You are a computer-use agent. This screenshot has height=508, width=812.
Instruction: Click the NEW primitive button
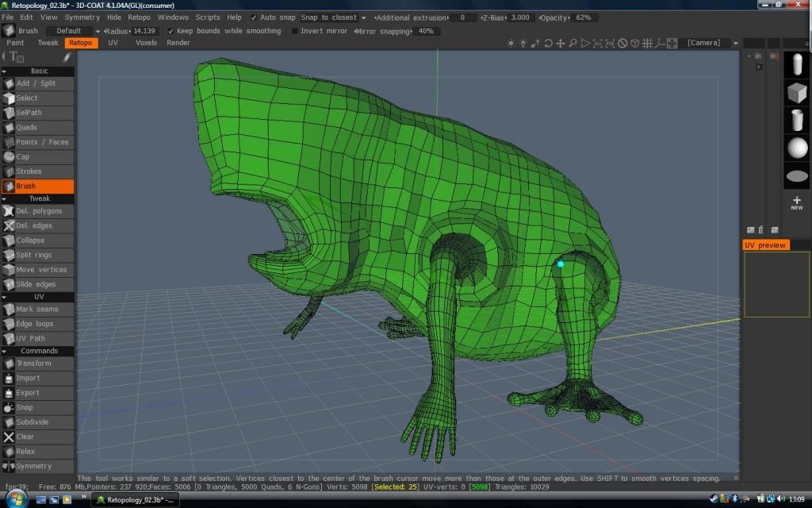pyautogui.click(x=797, y=203)
